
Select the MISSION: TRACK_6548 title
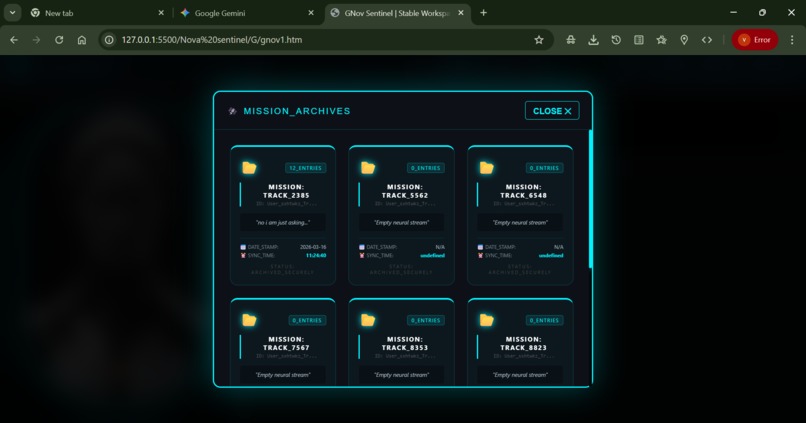[523, 191]
